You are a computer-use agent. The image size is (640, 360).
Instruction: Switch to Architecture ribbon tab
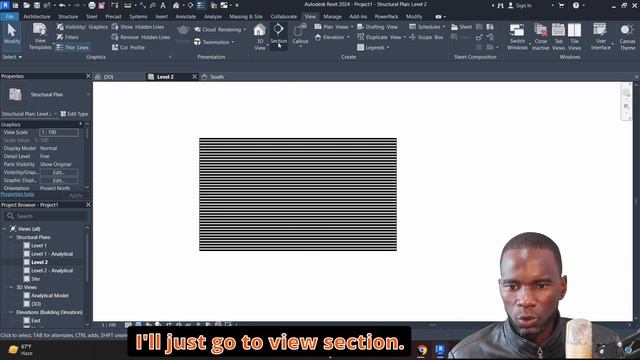tap(37, 17)
